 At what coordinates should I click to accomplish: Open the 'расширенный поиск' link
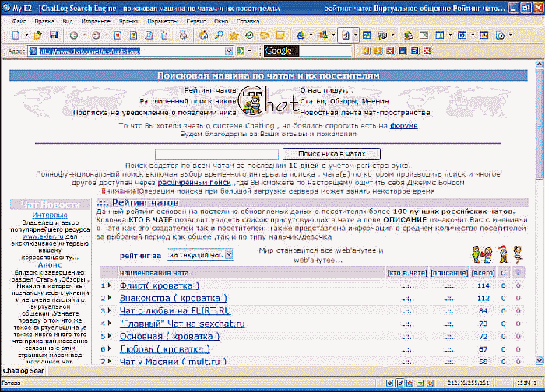(195, 183)
